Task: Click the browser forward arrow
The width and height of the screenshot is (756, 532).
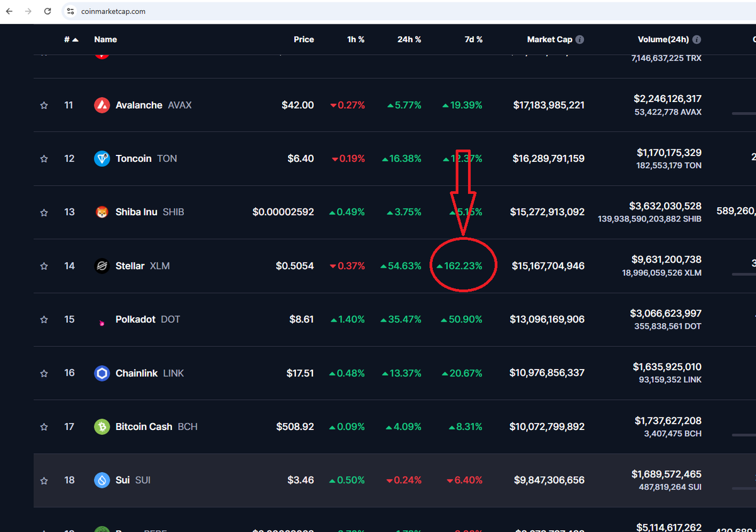Action: click(x=28, y=11)
